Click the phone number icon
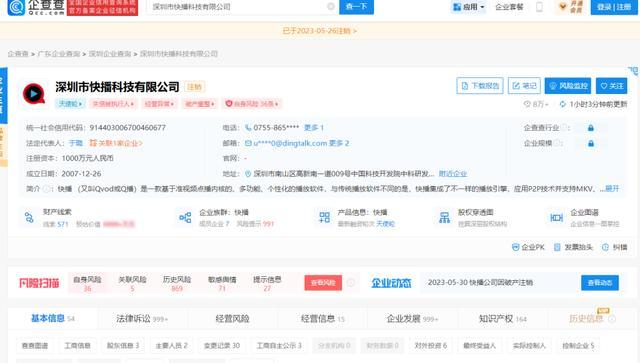 point(248,128)
